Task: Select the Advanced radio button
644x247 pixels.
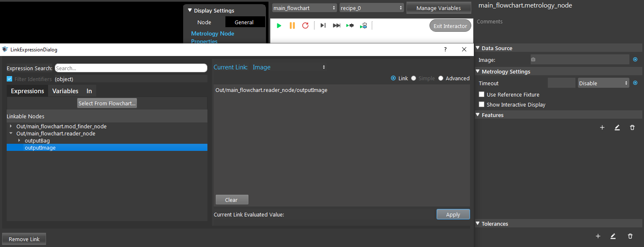Action: point(441,78)
